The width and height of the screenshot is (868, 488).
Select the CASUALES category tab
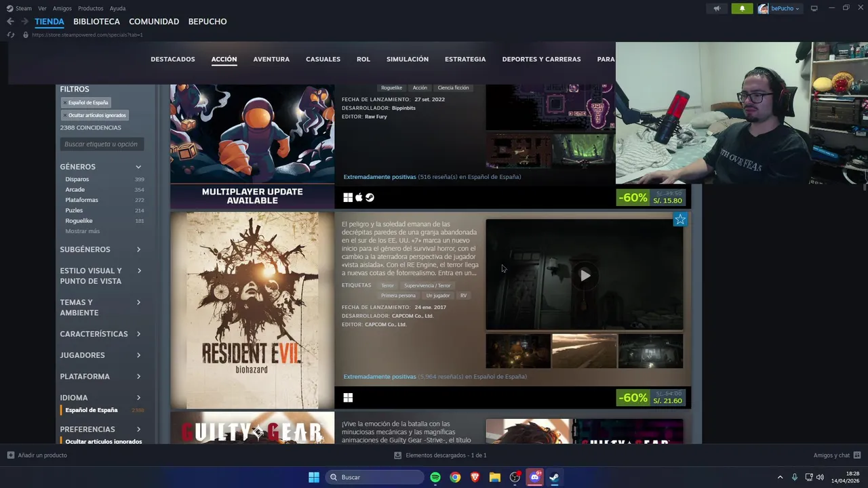[x=323, y=59]
